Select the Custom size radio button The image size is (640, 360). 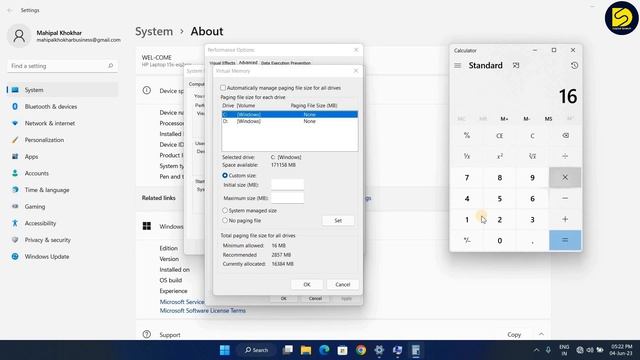pos(225,176)
